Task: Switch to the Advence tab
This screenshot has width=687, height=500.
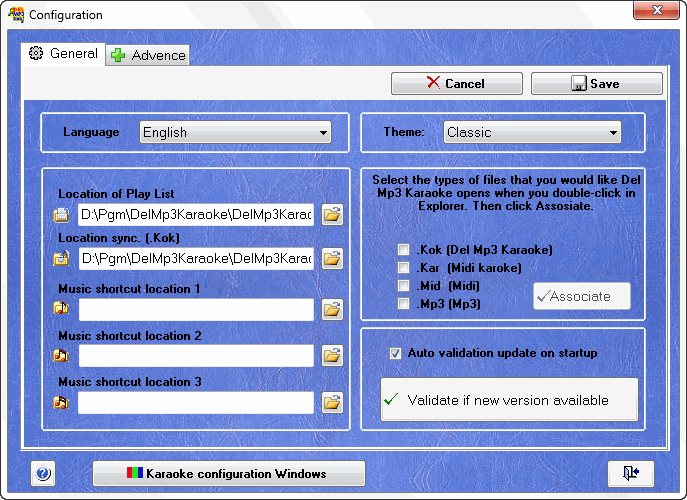Action: pos(148,55)
